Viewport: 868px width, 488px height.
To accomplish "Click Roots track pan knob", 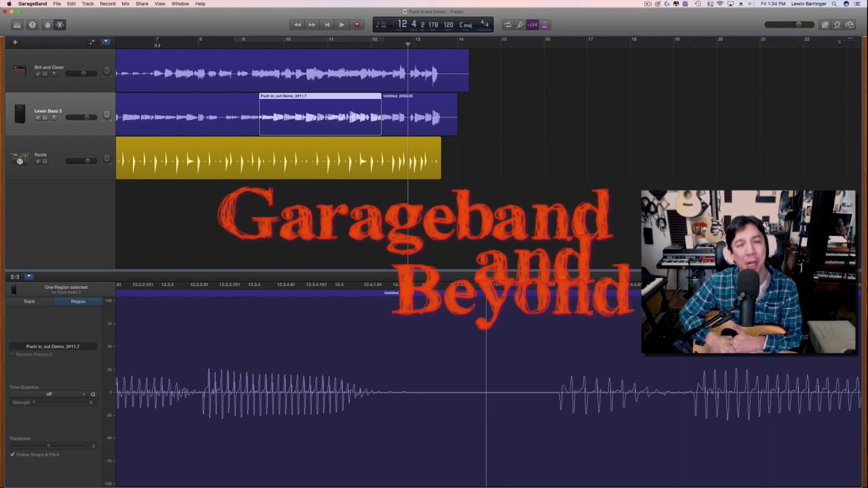I will coord(106,159).
